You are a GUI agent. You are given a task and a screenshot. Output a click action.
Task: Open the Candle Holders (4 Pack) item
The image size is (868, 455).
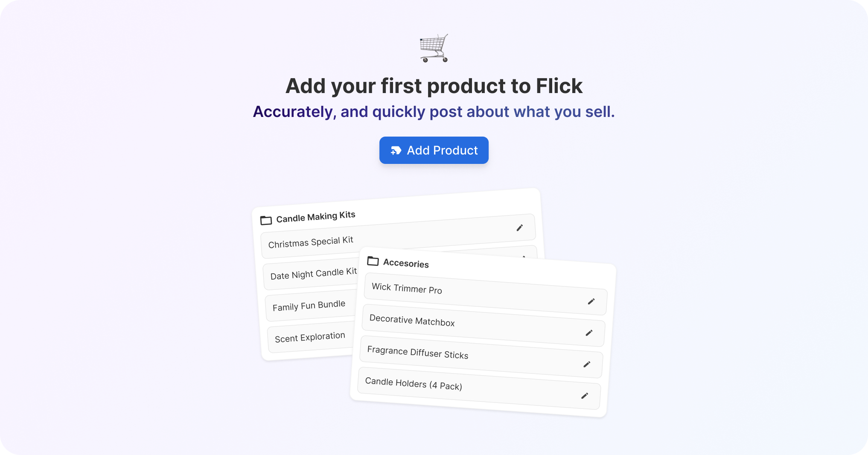pyautogui.click(x=469, y=388)
